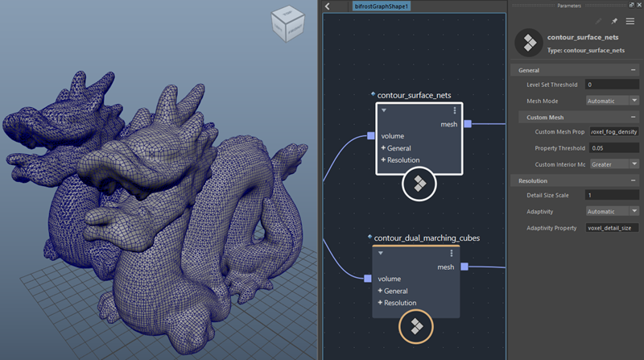Click the Property Threshold value field

pyautogui.click(x=614, y=148)
